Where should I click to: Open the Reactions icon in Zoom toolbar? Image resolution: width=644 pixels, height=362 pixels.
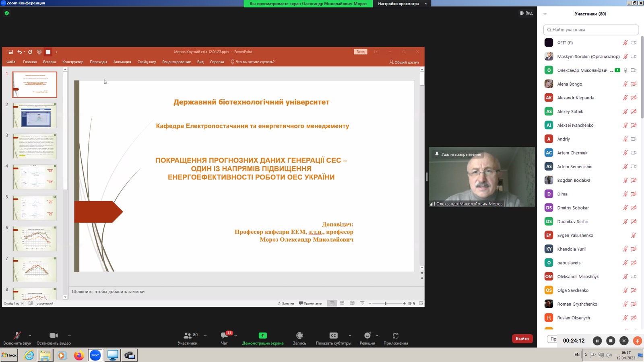(367, 336)
